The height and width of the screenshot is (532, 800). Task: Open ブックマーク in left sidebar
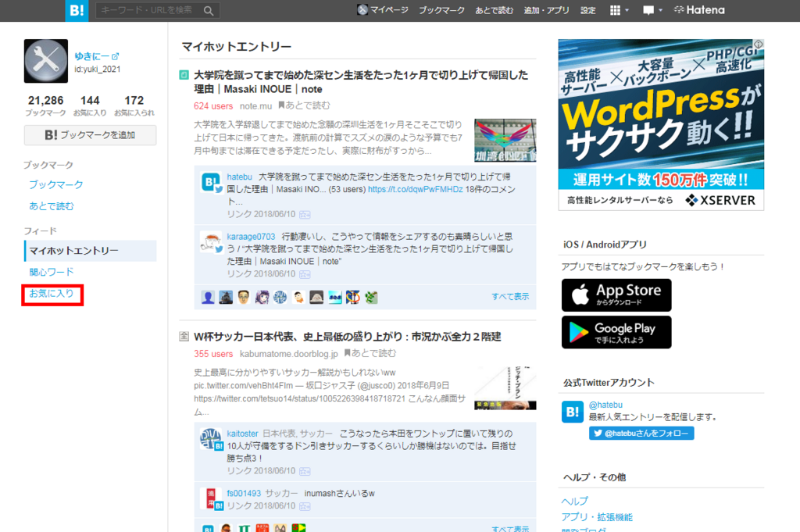(x=56, y=184)
